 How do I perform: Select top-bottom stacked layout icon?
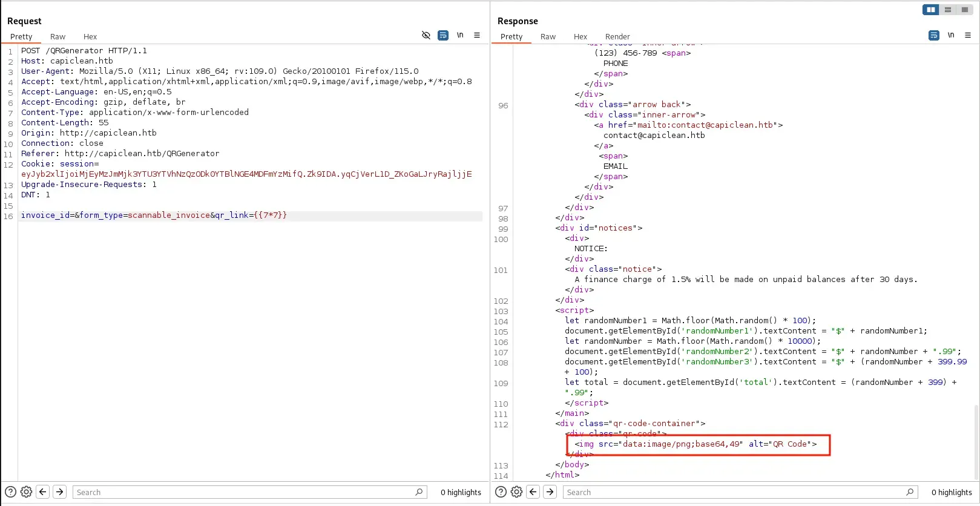pos(948,10)
